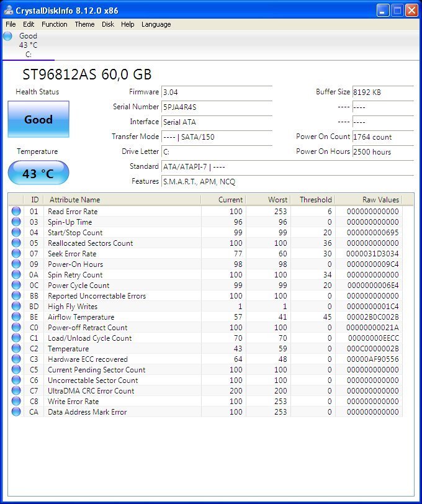
Task: Click the Worst column header
Action: tap(268, 200)
